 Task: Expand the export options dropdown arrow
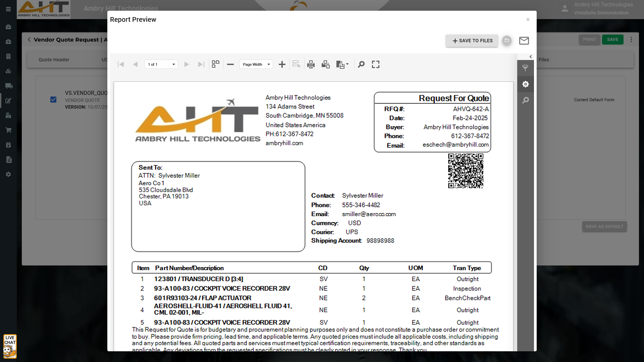347,64
